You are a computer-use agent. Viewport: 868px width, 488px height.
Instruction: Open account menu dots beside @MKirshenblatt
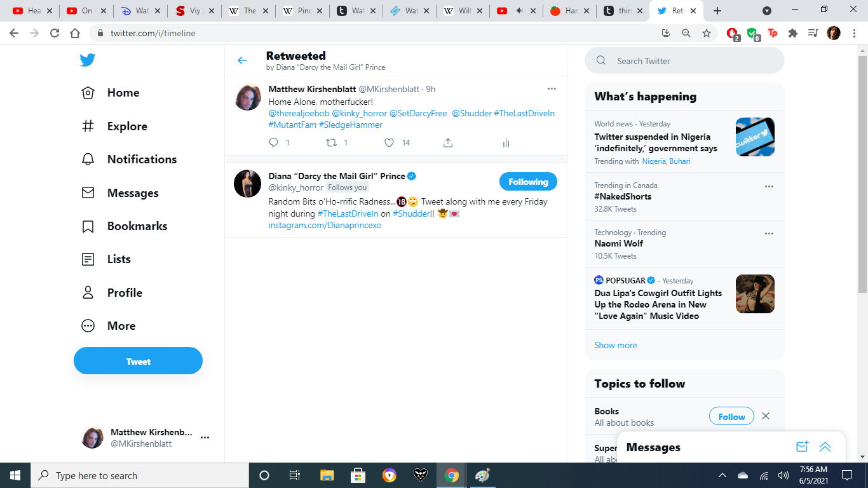pos(205,438)
